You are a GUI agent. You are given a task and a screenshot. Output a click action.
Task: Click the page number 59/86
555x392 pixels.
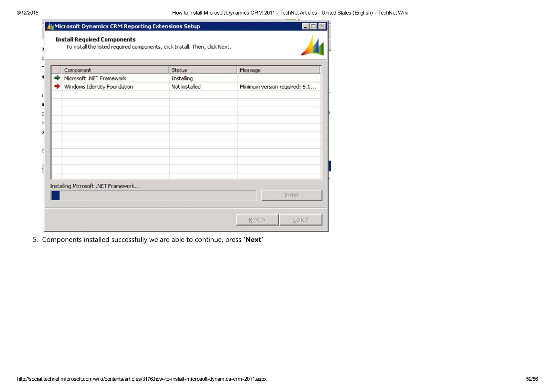[532, 379]
